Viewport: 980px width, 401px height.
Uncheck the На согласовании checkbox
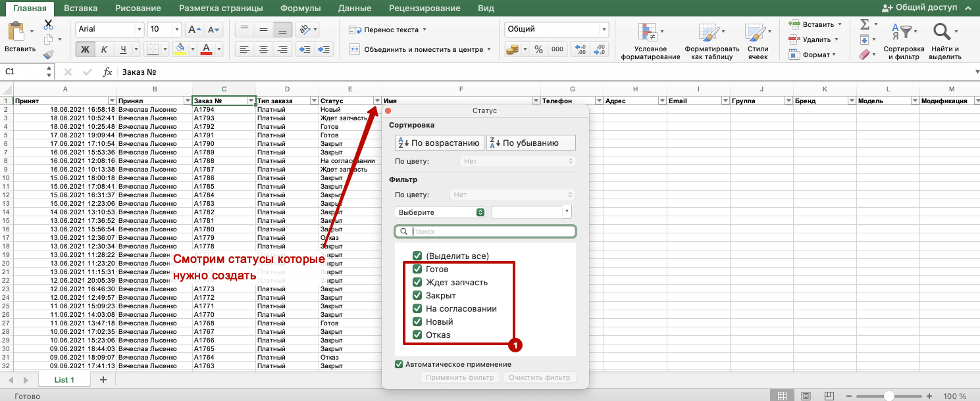[417, 308]
